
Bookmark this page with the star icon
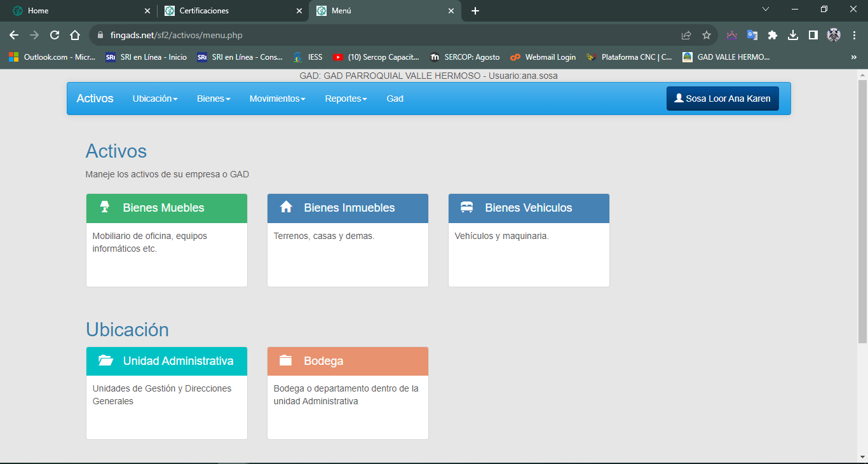706,36
